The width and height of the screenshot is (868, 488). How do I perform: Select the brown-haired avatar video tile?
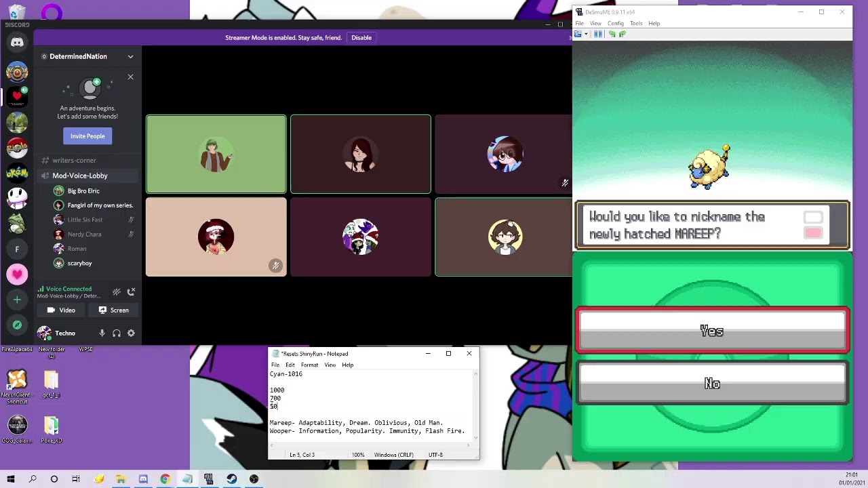(361, 155)
